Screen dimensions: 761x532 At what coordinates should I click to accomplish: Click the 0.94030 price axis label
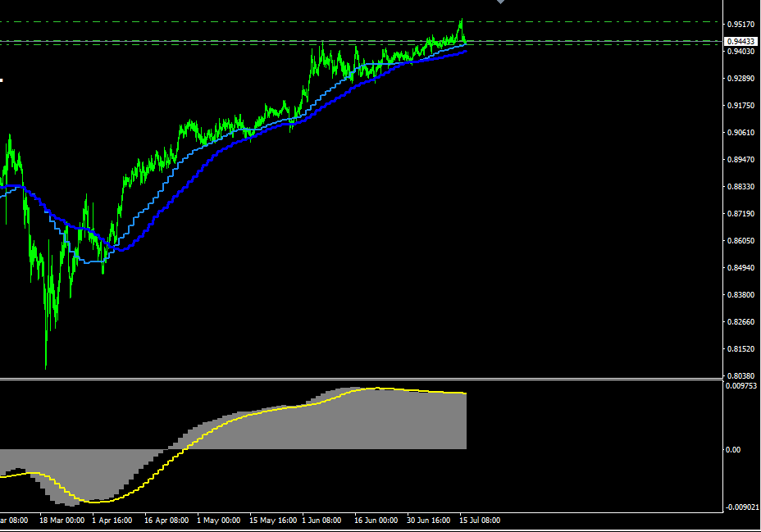point(740,52)
